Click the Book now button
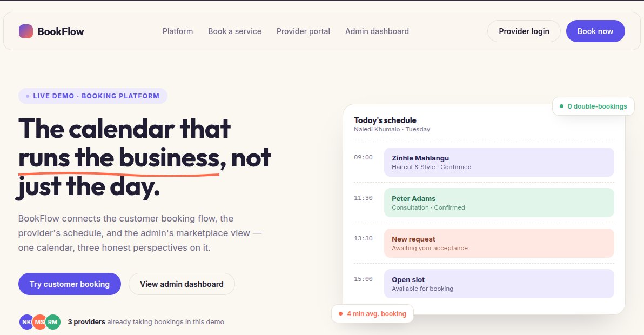644x335 pixels. point(595,31)
